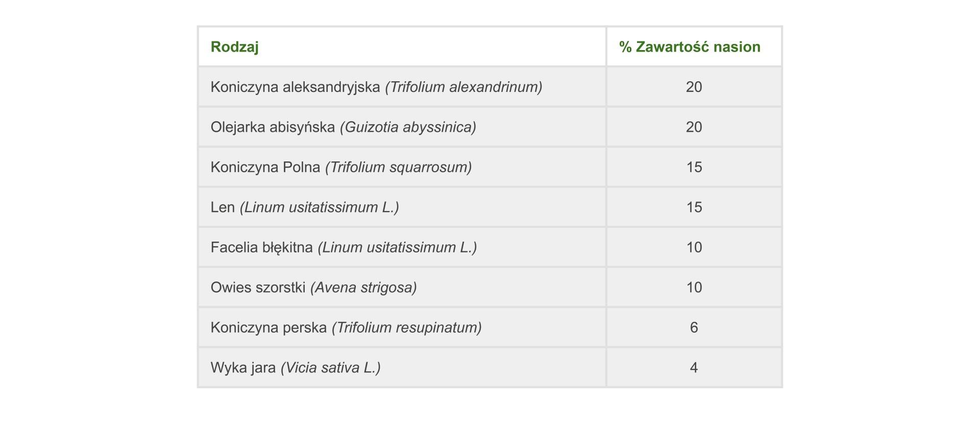Click the % Zawartość nasion header
Viewport: 980px width, 422px height.
point(690,47)
